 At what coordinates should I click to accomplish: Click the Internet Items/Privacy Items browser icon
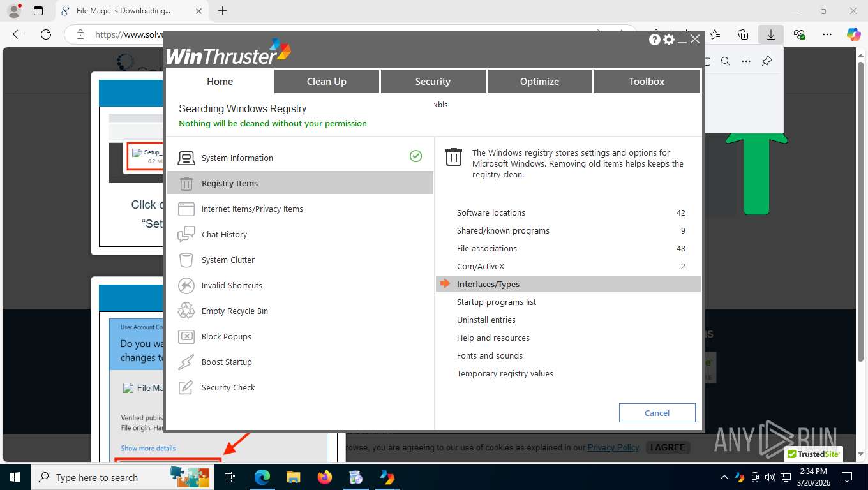pos(186,209)
